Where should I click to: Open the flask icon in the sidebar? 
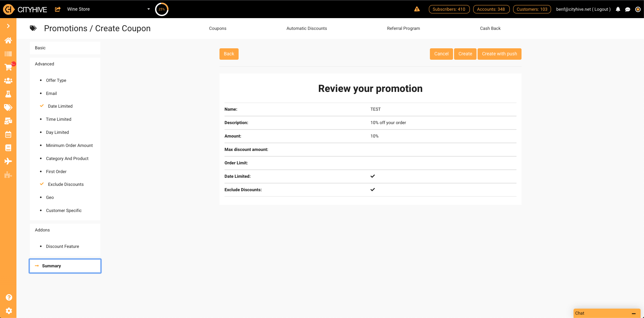click(x=8, y=94)
